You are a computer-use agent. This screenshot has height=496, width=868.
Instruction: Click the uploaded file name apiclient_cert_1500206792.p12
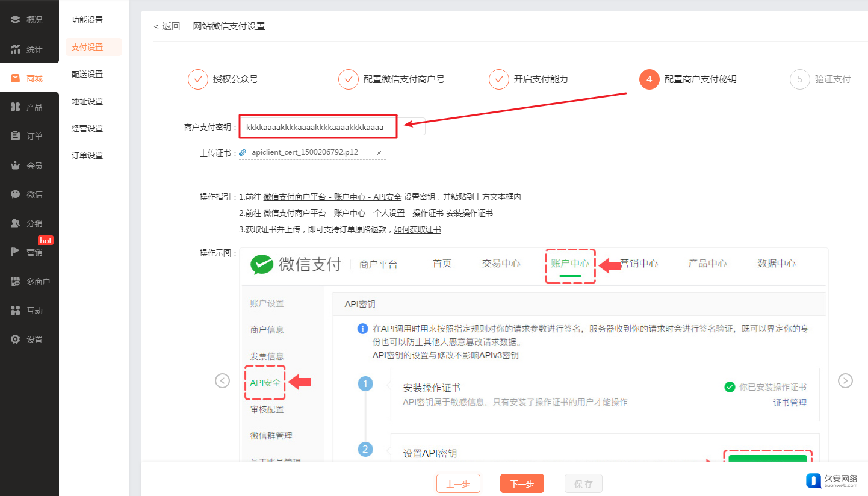click(305, 152)
